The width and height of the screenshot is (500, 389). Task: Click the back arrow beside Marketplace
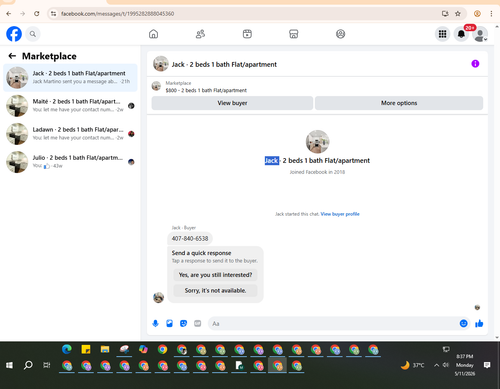coord(12,56)
